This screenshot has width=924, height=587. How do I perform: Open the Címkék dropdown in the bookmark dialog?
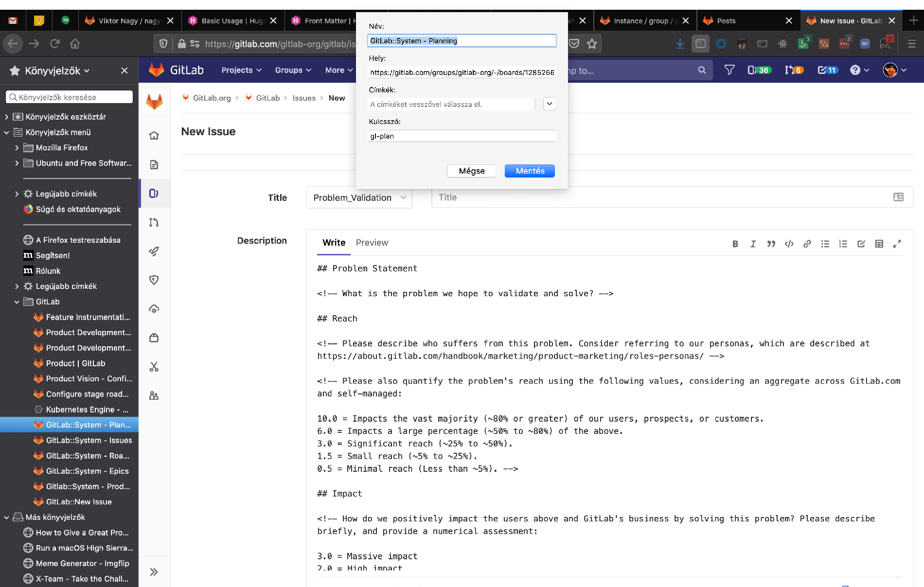pos(550,104)
